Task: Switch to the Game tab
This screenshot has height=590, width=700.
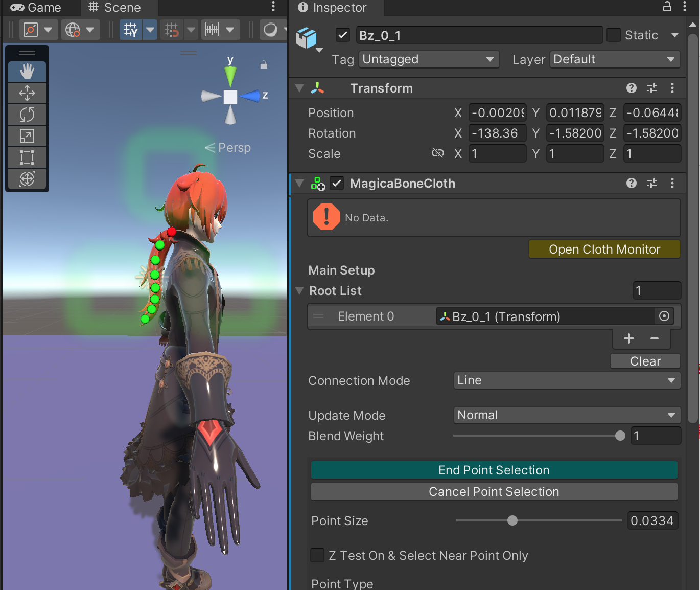Action: point(36,8)
